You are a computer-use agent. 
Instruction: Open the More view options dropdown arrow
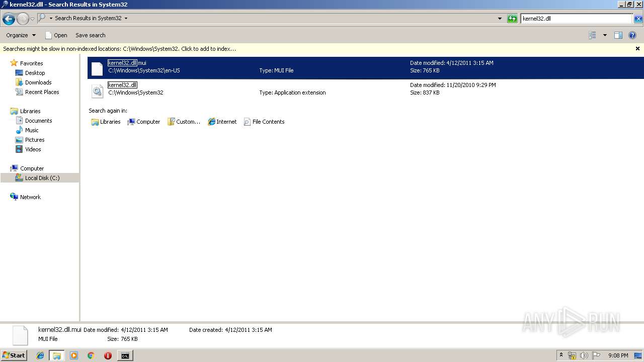[605, 35]
